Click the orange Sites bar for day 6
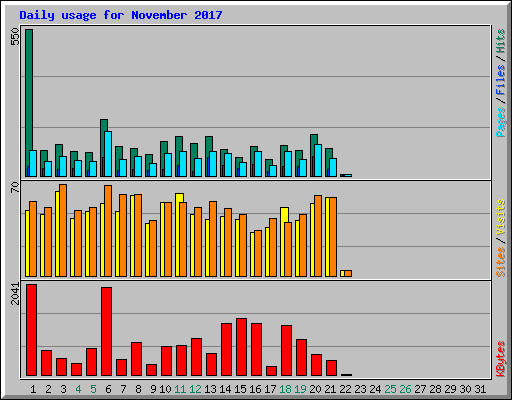The width and height of the screenshot is (512, 400). point(108,231)
